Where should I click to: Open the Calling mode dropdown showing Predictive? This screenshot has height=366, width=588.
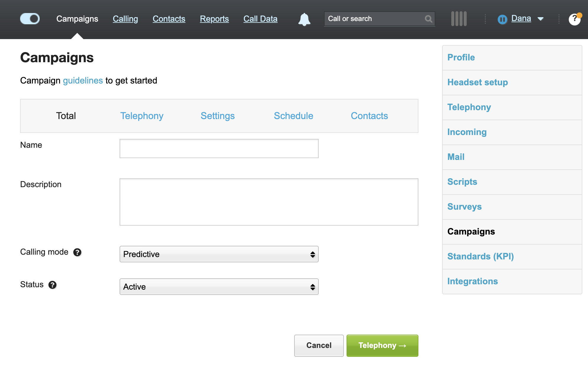tap(219, 254)
